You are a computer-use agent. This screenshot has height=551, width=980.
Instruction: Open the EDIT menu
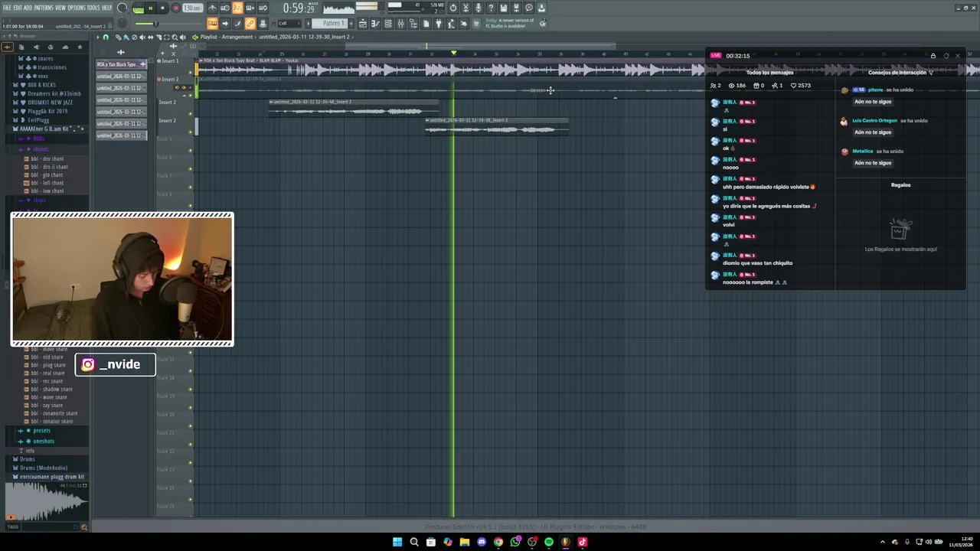(x=17, y=8)
